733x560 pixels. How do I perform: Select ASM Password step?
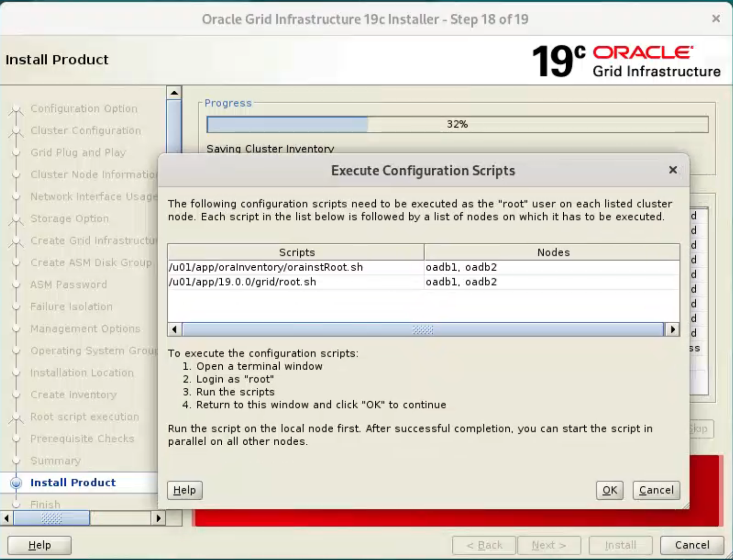coord(68,284)
